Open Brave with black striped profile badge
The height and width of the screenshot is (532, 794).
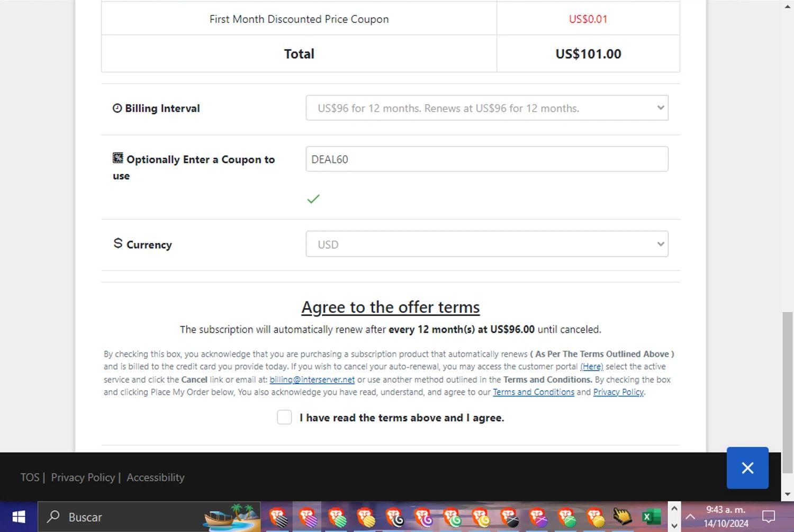278,517
